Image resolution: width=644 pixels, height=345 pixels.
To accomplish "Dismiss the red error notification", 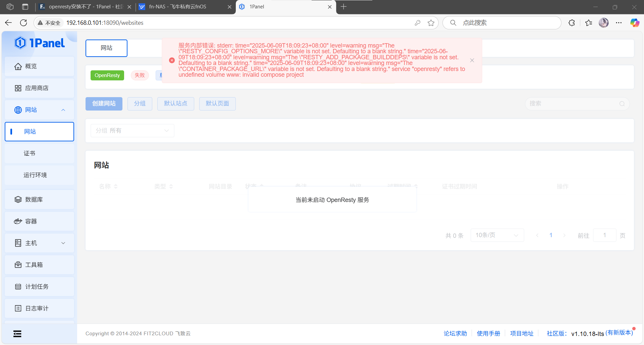I will tap(472, 60).
